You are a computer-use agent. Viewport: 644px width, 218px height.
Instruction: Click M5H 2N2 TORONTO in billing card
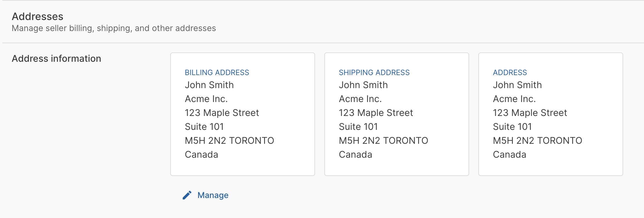point(229,141)
